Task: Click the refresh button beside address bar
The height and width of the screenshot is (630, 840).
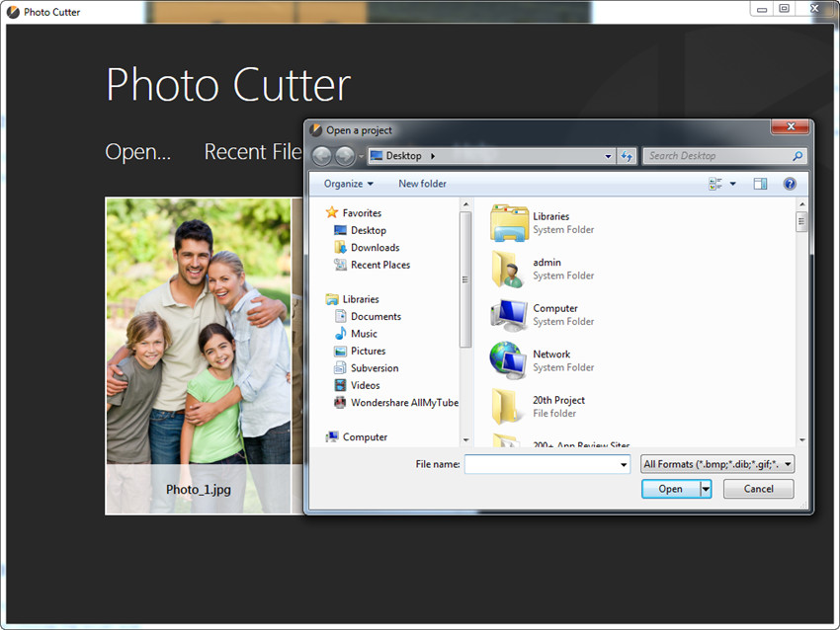Action: pyautogui.click(x=627, y=156)
